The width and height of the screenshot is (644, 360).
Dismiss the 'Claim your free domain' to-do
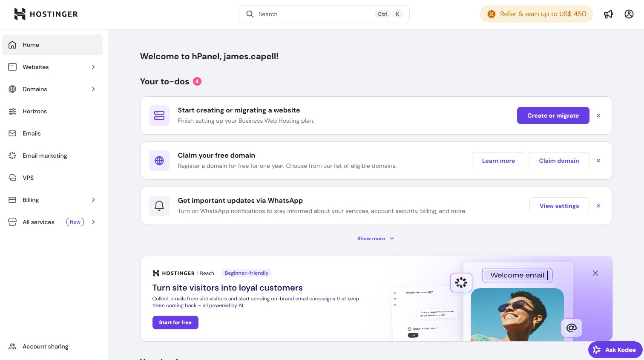pos(598,161)
